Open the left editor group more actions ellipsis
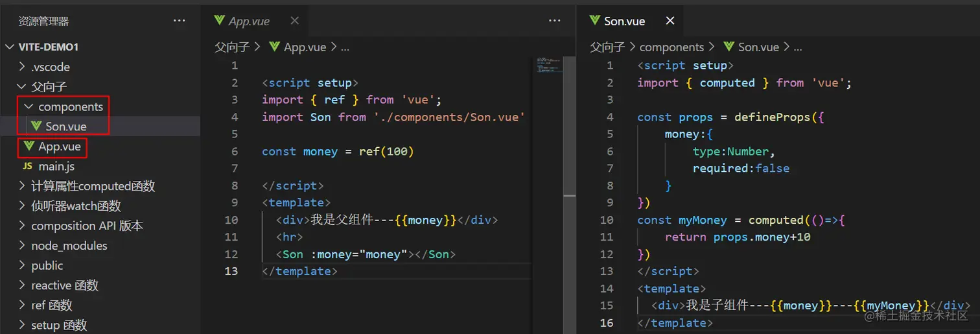 tap(554, 21)
